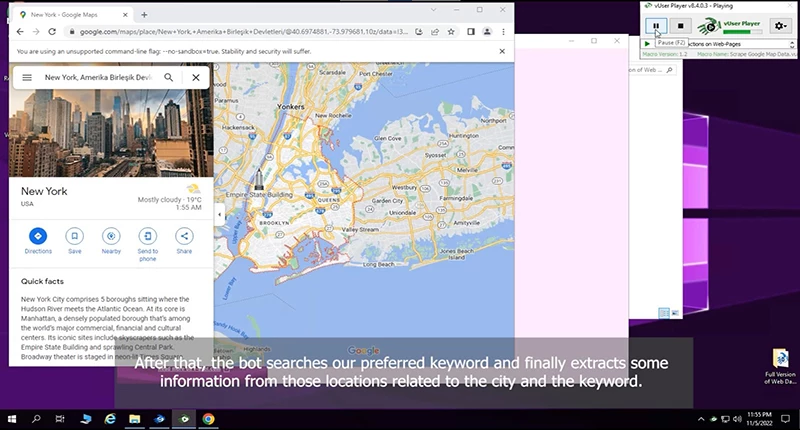Open Chrome from the taskbar

pyautogui.click(x=208, y=419)
